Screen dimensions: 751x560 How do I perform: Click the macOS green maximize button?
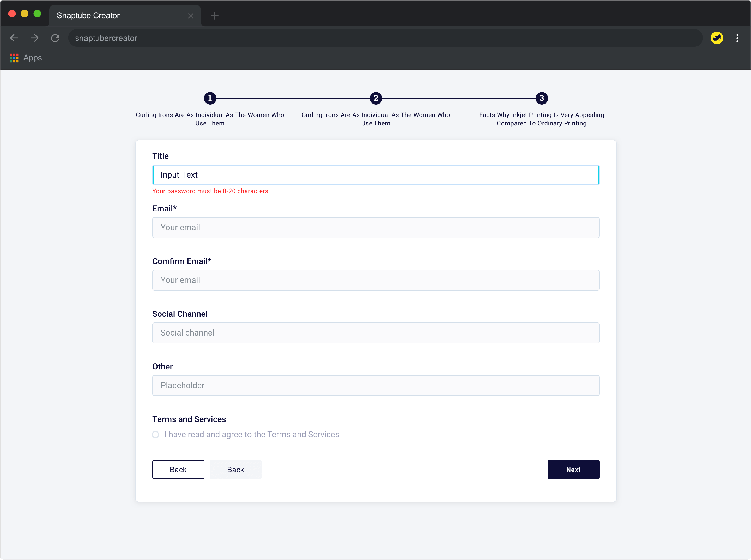37,14
